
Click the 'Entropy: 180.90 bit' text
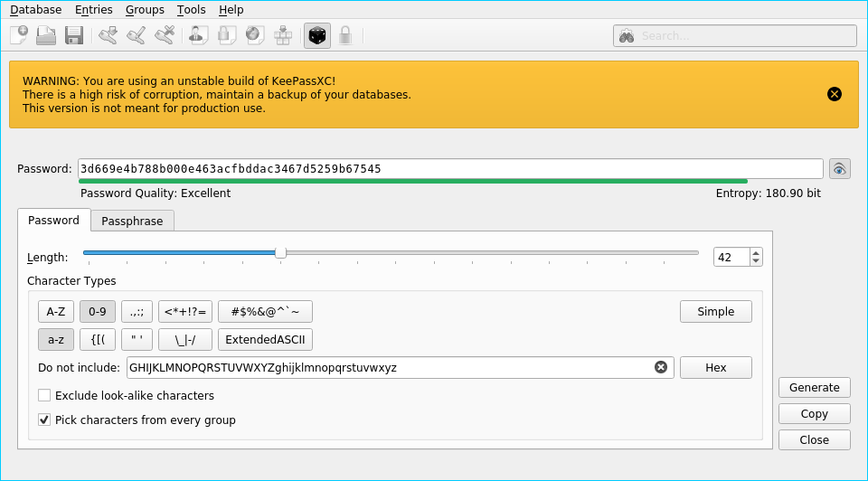tap(768, 193)
